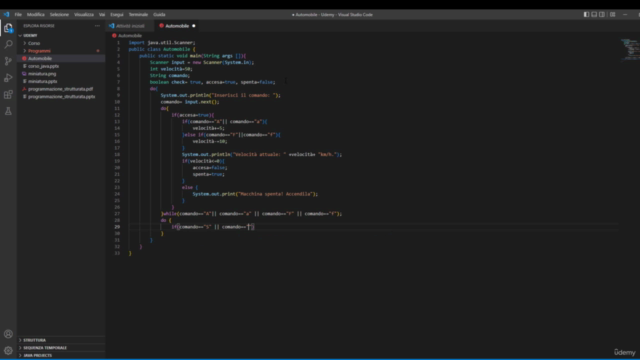Minimize the Visual Studio Code window
Image resolution: width=640 pixels, height=360 pixels.
(x=625, y=14)
